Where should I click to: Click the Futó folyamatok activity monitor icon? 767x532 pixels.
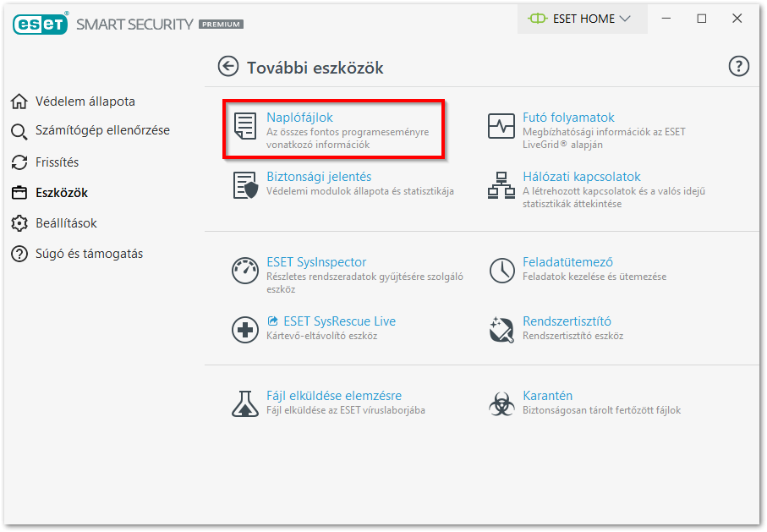point(501,126)
